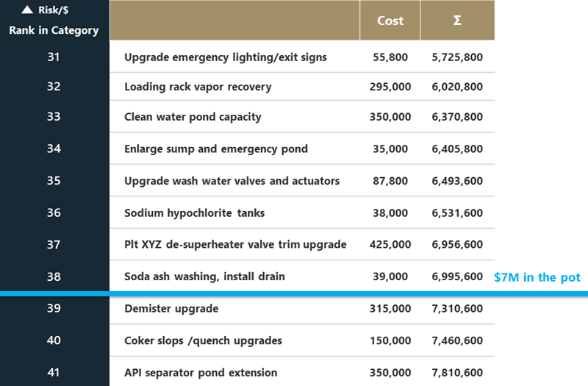Click the Σ cumulative sum header
Image resolution: width=588 pixels, height=386 pixels.
point(457,21)
